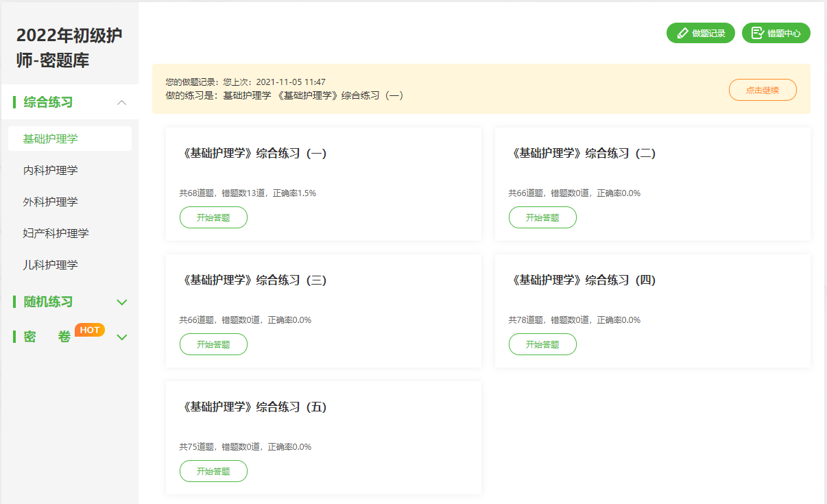Click the pencil icon in 做题记录
This screenshot has width=827, height=504.
pyautogui.click(x=682, y=34)
